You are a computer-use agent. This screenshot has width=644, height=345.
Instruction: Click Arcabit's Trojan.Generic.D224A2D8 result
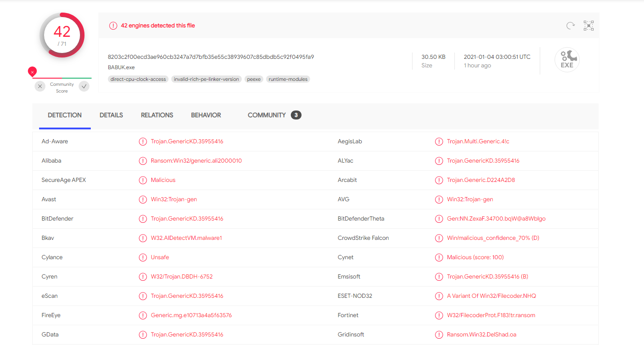[481, 180]
